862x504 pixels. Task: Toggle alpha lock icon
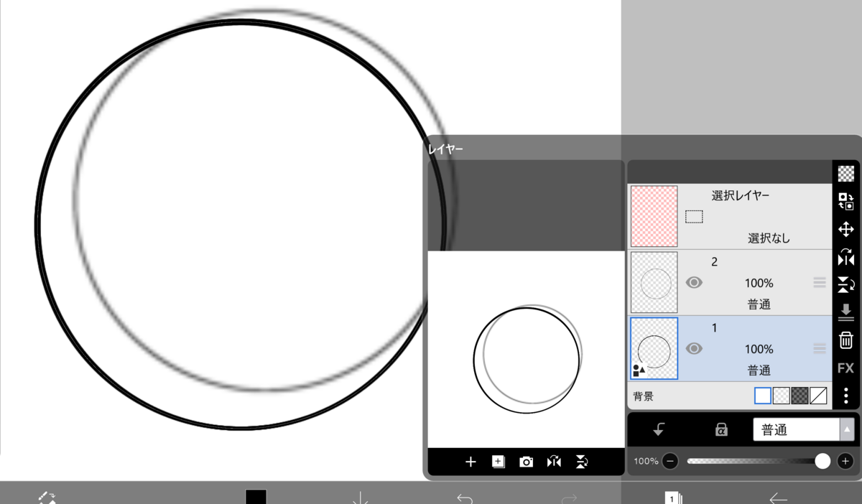pyautogui.click(x=722, y=429)
